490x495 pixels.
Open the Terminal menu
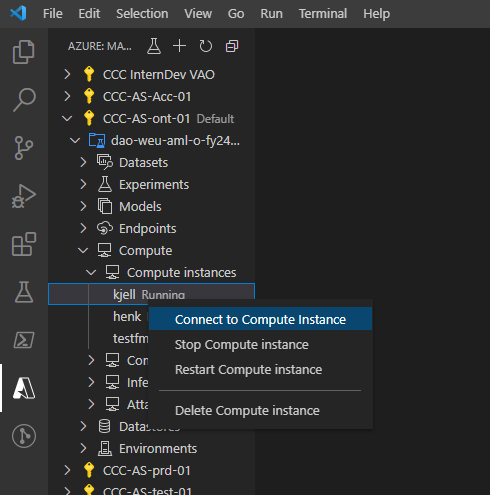point(323,14)
